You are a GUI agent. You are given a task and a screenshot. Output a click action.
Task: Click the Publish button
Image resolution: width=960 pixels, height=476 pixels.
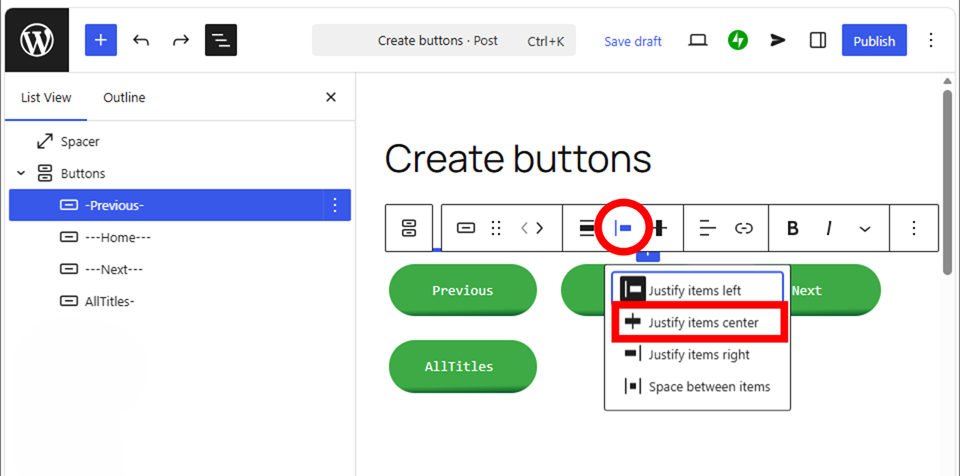click(x=874, y=40)
